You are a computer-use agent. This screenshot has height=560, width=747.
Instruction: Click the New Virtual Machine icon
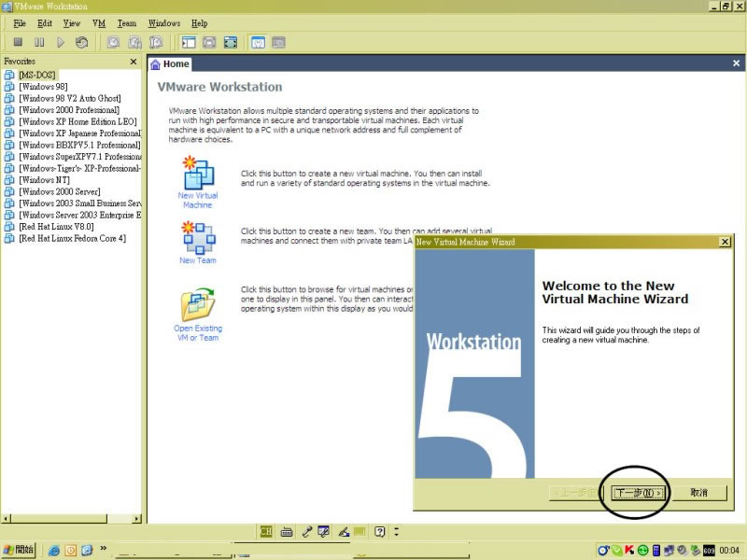pyautogui.click(x=198, y=172)
